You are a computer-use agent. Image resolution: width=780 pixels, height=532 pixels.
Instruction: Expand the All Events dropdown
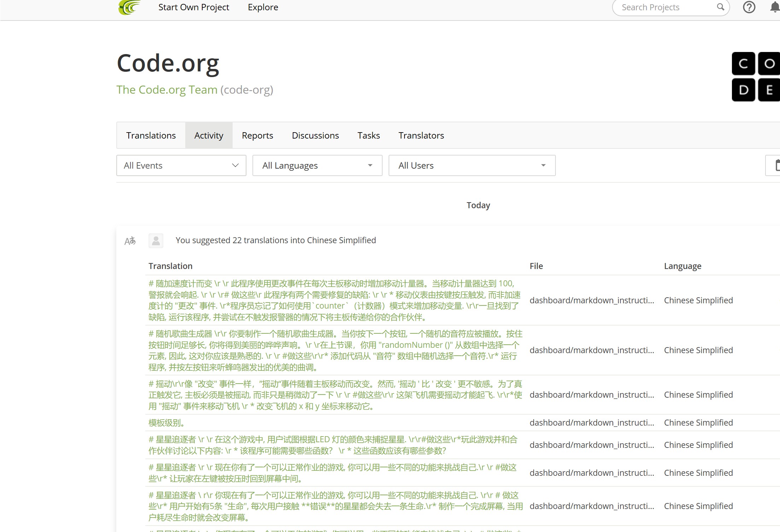(181, 165)
